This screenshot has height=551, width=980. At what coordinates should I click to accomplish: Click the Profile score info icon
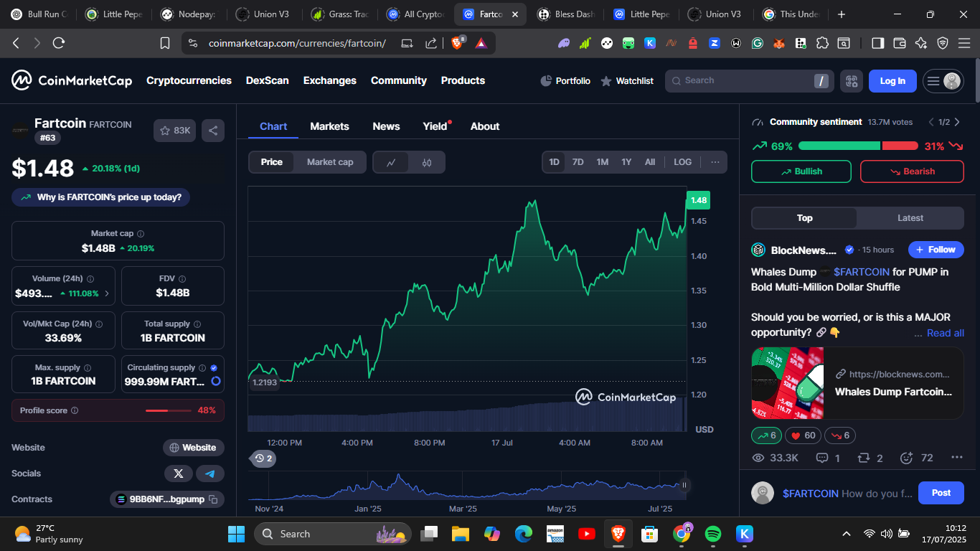coord(75,411)
